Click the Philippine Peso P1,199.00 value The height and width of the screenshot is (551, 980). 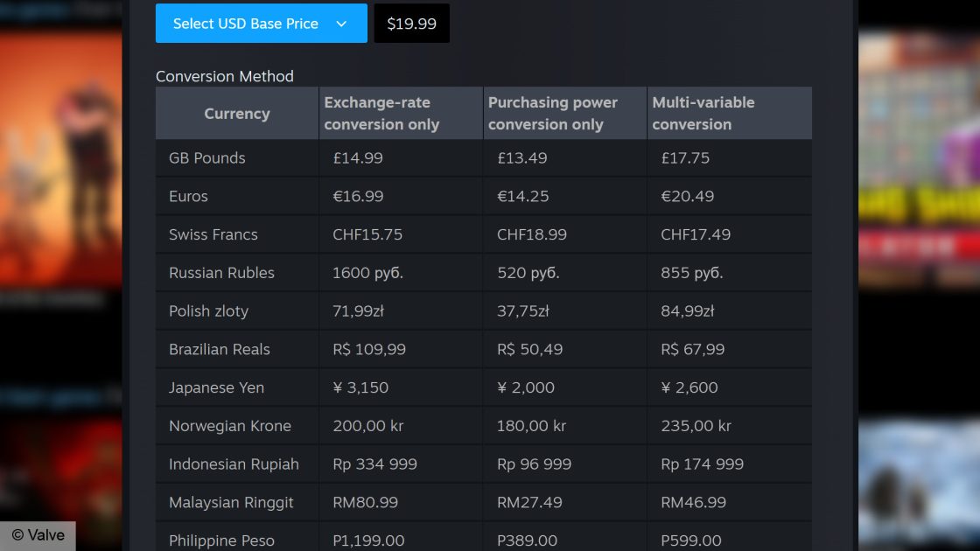368,541
